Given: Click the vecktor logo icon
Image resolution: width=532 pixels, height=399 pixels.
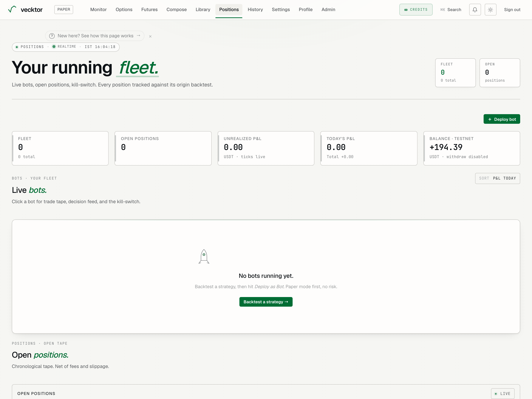Looking at the screenshot, I should click(12, 9).
